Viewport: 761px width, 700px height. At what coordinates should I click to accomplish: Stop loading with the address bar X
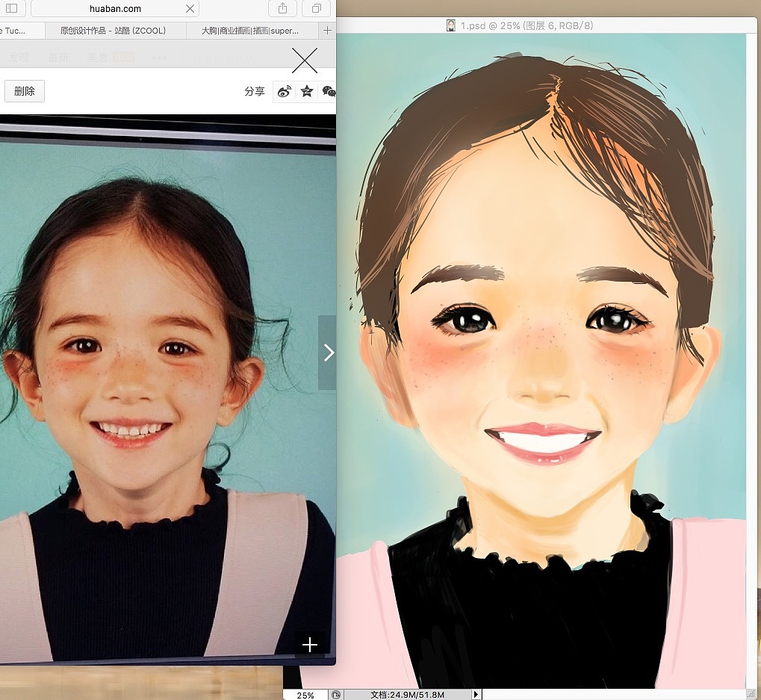[x=190, y=8]
